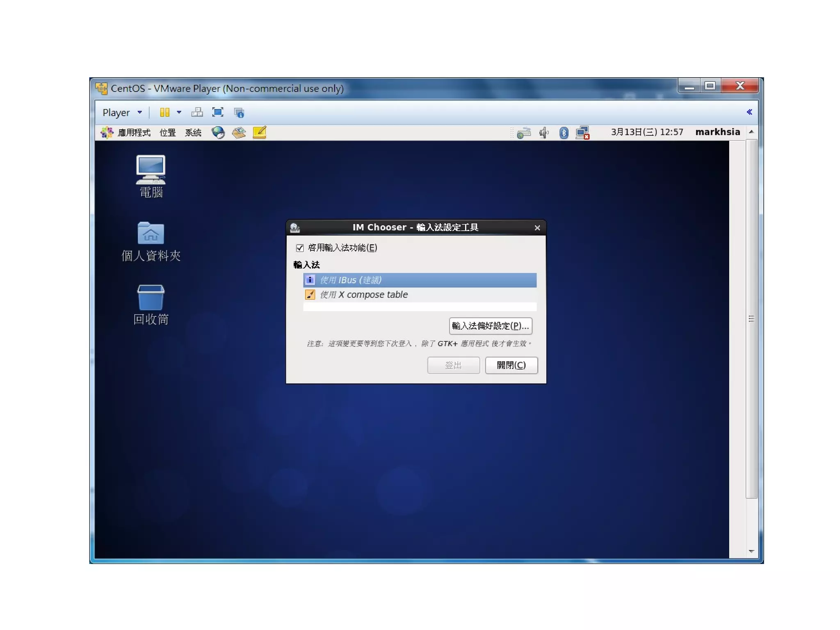This screenshot has height=630, width=840.
Task: Click the CentOS VMware Player title bar icon
Action: pyautogui.click(x=101, y=88)
